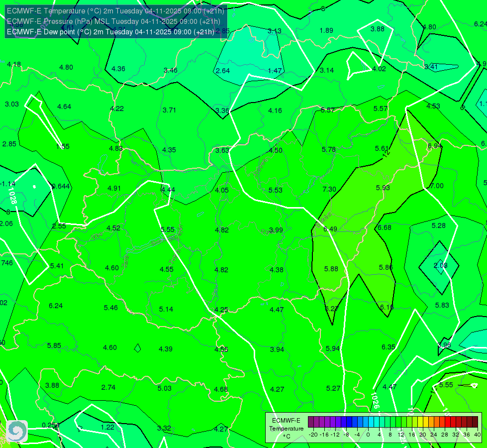Click the map value 5.83

tap(442, 305)
